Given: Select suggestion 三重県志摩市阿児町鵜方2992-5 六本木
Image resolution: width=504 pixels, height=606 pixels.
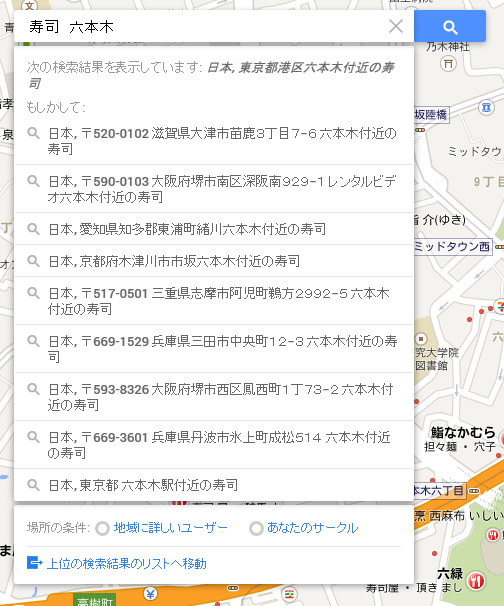Looking at the screenshot, I should click(x=214, y=301).
